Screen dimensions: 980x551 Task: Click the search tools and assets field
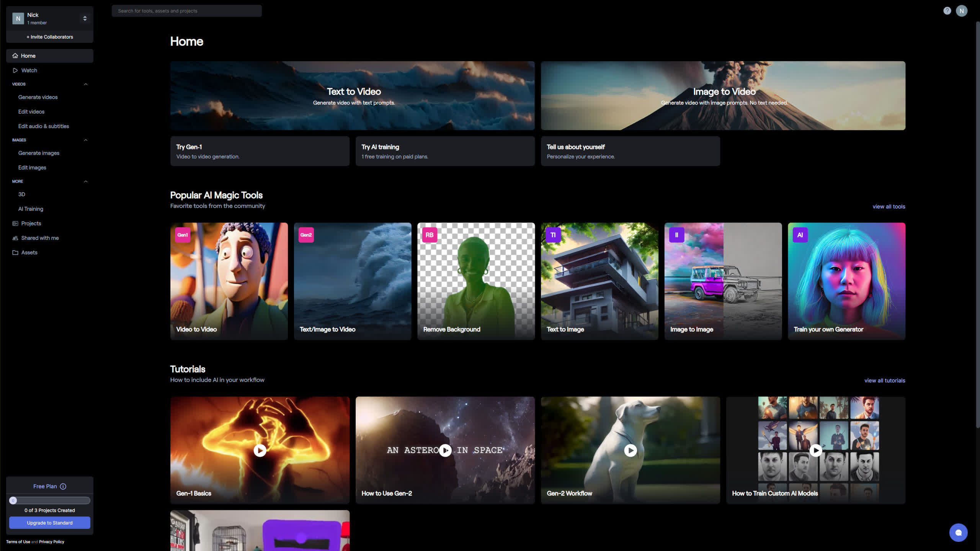coord(187,11)
